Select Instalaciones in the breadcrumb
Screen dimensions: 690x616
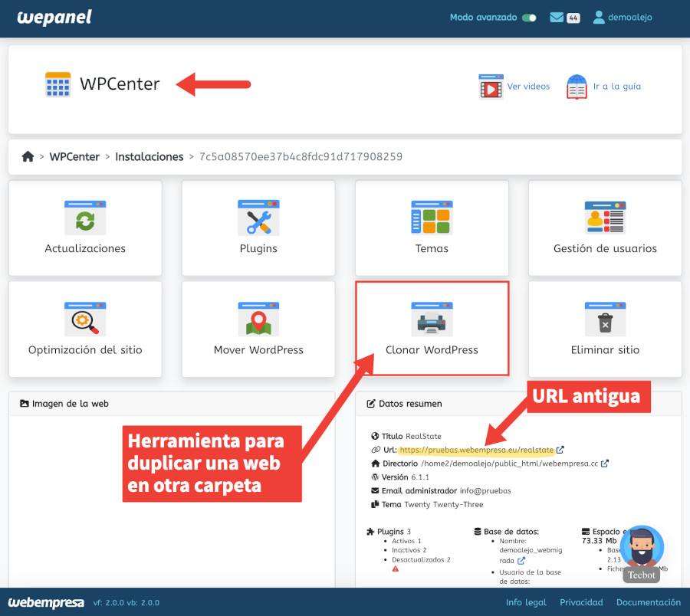point(149,156)
